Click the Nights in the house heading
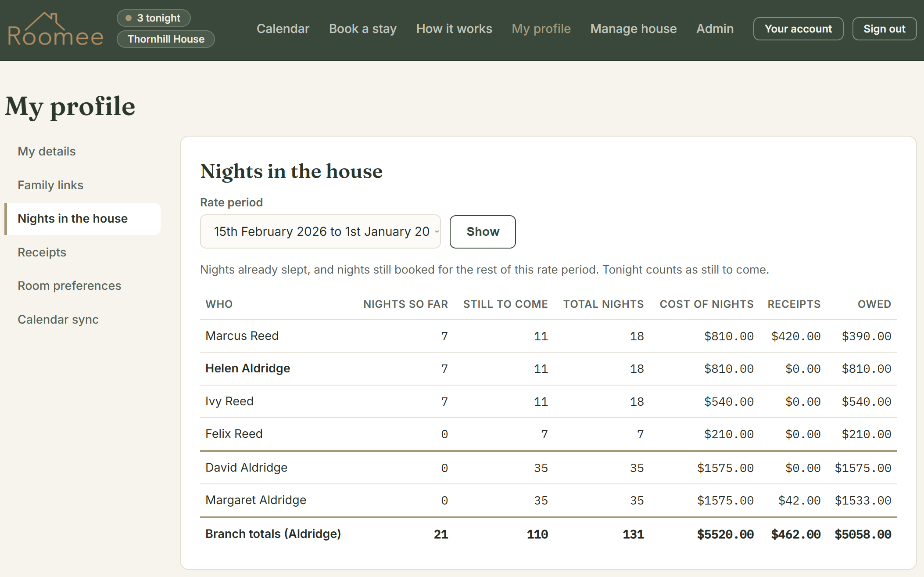Screen dimensions: 924x577 point(291,171)
